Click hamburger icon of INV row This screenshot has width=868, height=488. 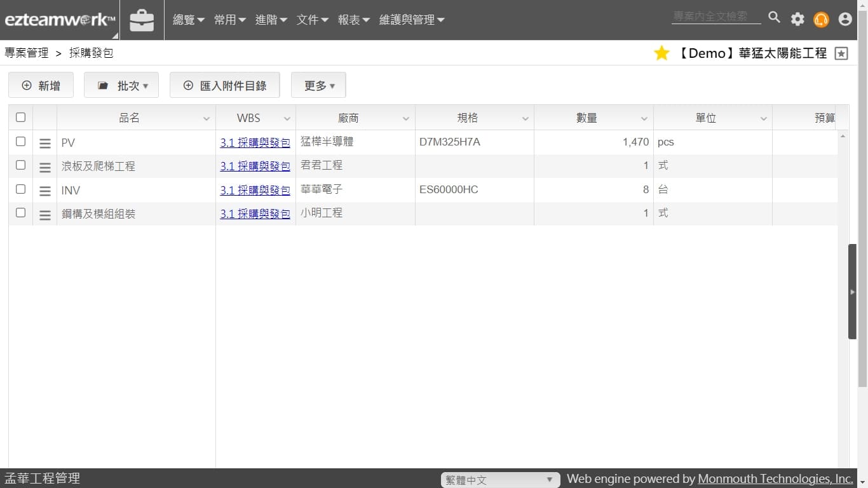click(x=45, y=191)
